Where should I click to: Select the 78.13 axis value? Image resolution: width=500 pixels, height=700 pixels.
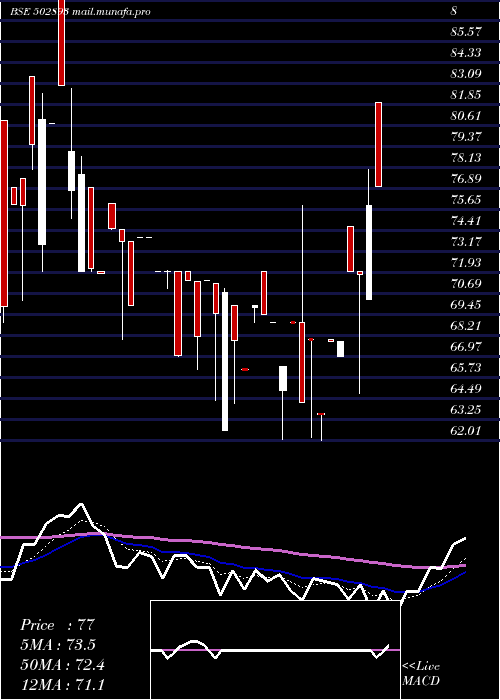click(x=466, y=158)
